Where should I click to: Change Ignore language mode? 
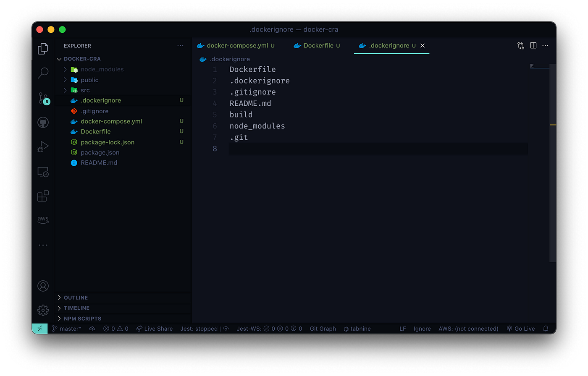[x=422, y=329]
